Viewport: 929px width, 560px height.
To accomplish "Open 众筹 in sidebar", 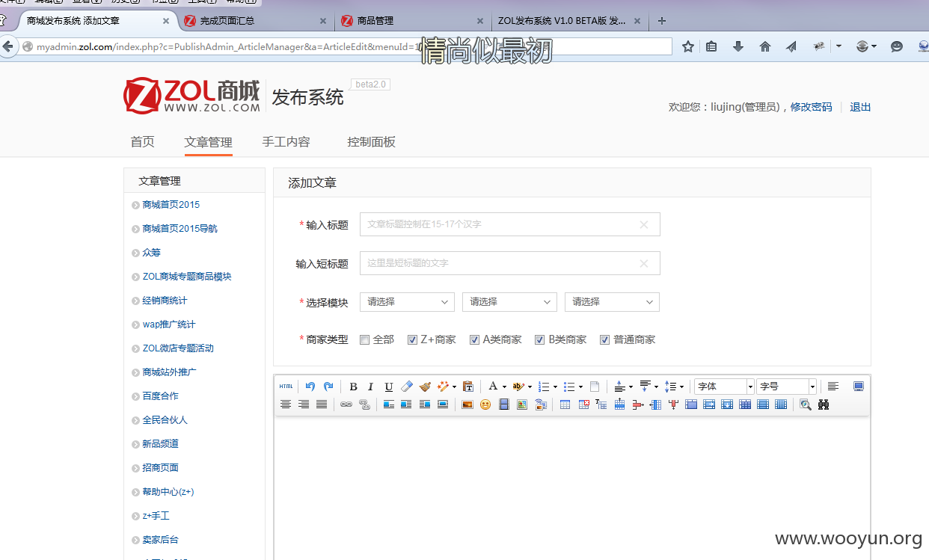I will coord(151,253).
